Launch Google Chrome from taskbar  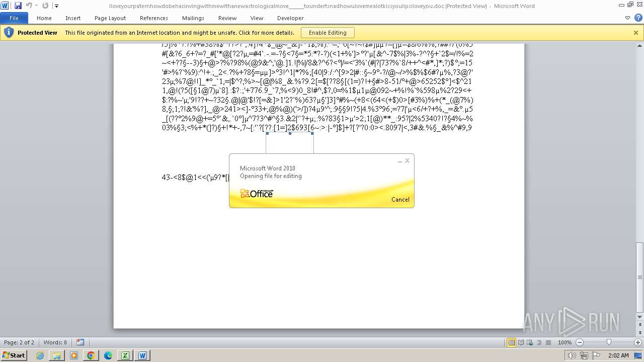point(91,355)
